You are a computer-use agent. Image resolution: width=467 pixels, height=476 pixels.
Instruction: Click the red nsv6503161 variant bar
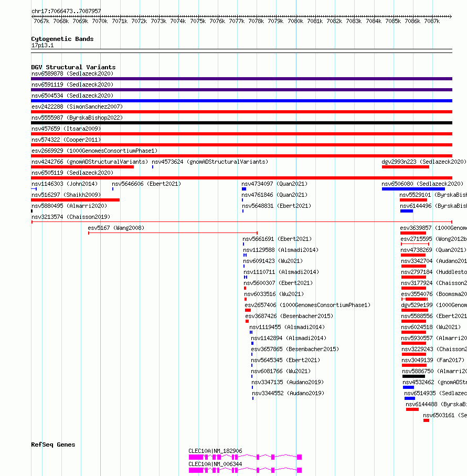tap(427, 420)
